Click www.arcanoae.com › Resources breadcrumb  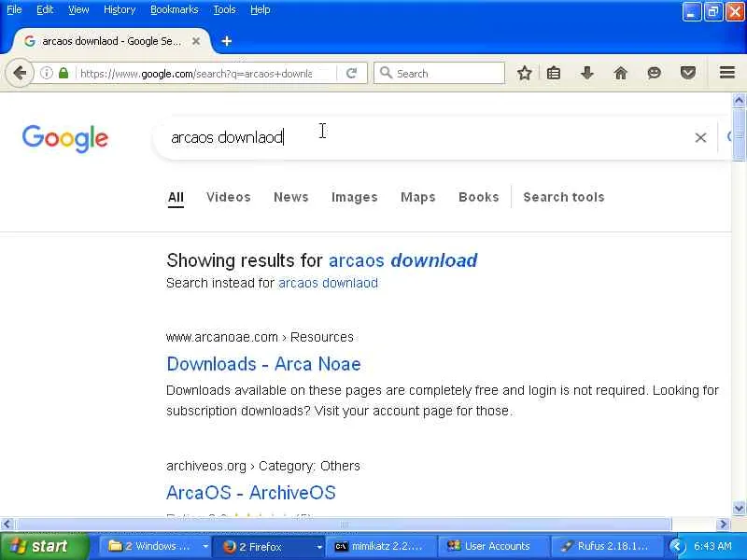coord(260,337)
